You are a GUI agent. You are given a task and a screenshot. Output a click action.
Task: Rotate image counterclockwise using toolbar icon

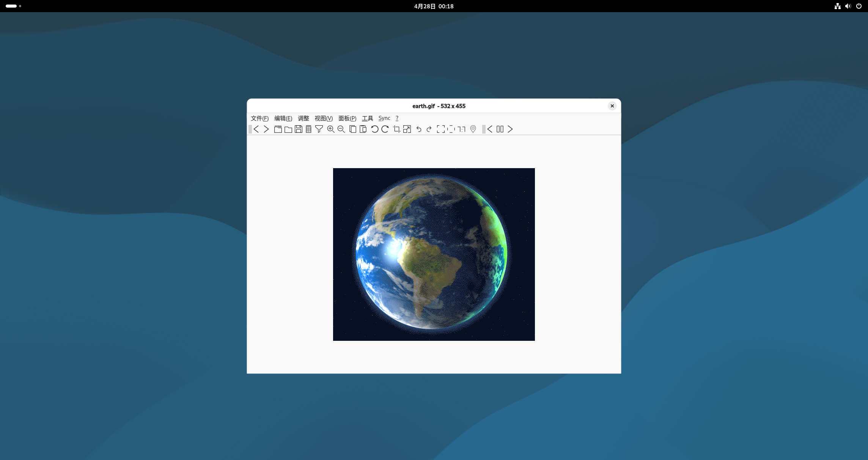(x=374, y=129)
